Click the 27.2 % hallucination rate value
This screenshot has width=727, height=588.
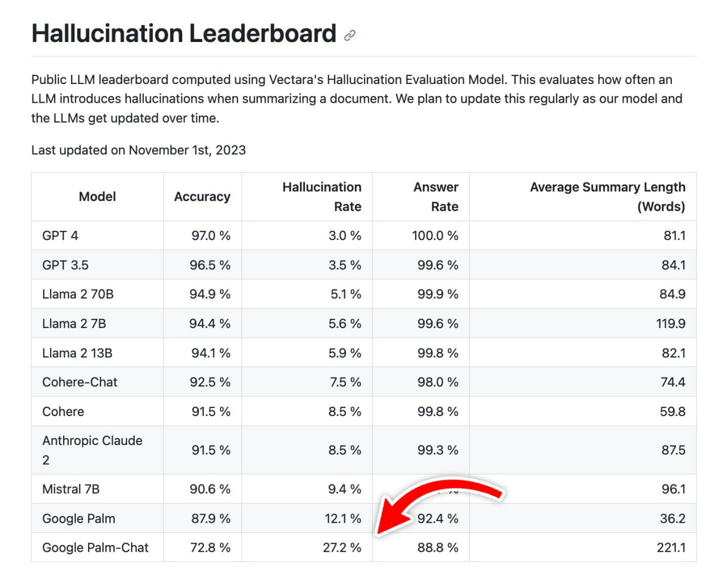tap(342, 548)
